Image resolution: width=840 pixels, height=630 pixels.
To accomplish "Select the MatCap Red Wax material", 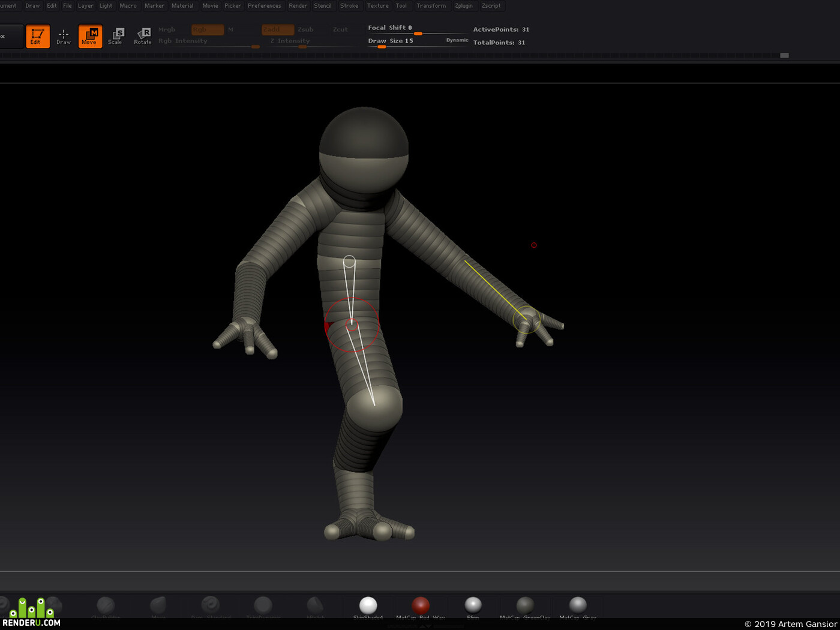I will coord(421,606).
